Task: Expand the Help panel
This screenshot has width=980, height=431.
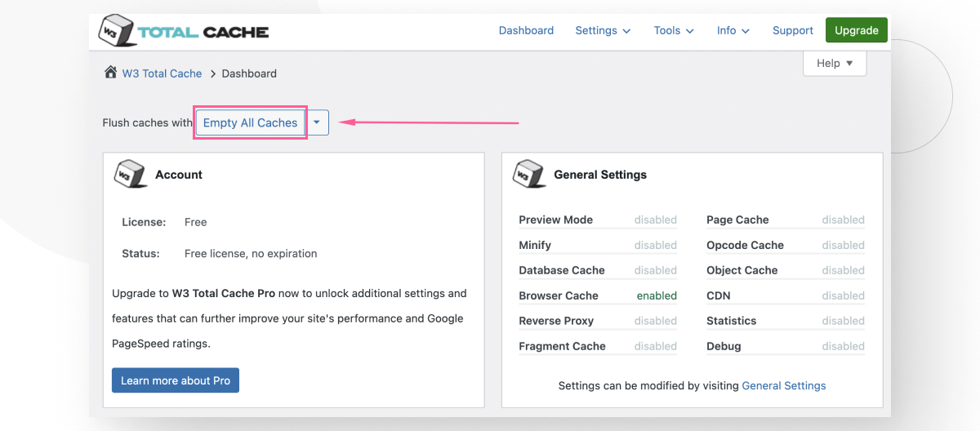Action: point(834,63)
